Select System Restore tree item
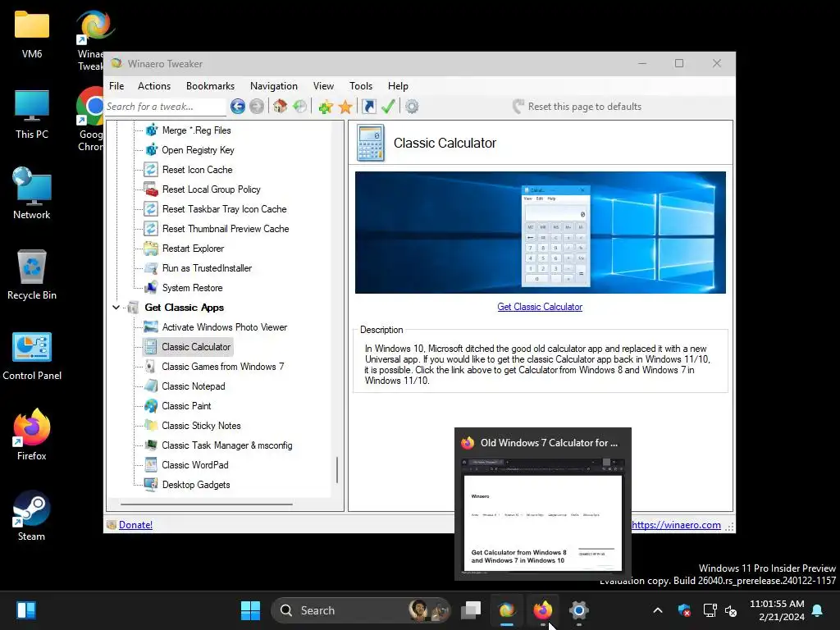The width and height of the screenshot is (840, 630). click(x=192, y=288)
